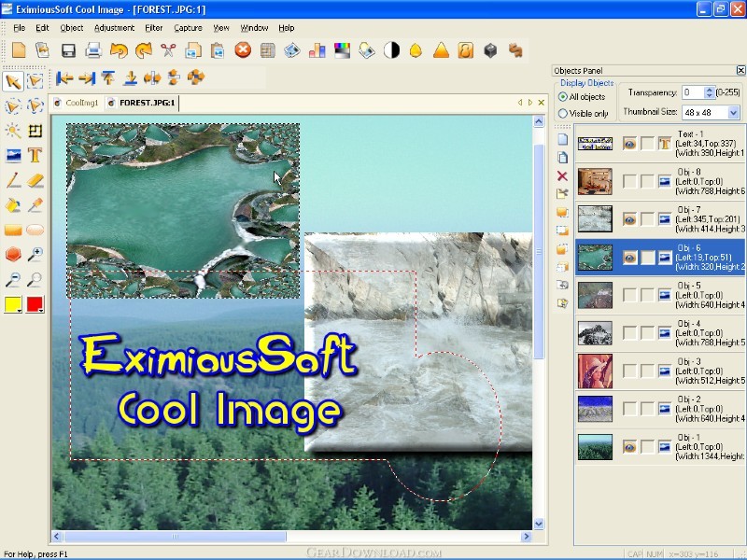Activate the Zoom In magnifier tool
This screenshot has height=560, width=747.
coord(35,255)
